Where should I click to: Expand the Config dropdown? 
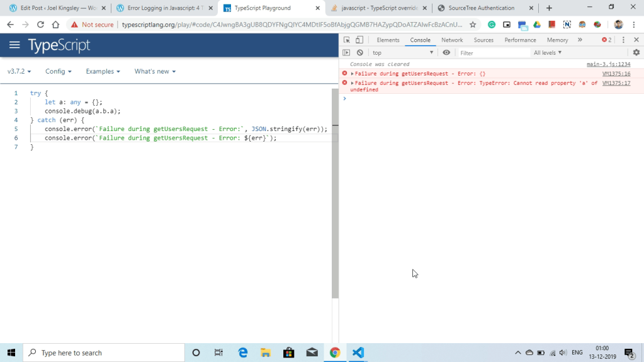58,72
